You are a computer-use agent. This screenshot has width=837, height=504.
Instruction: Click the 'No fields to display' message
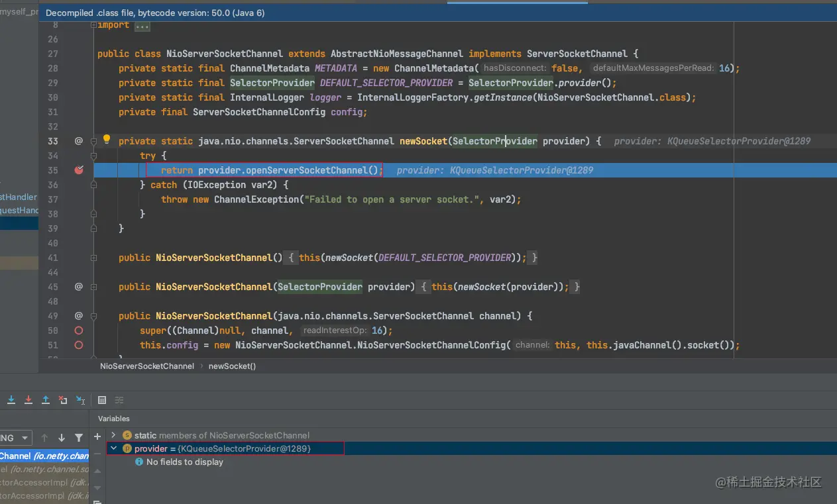click(x=185, y=462)
